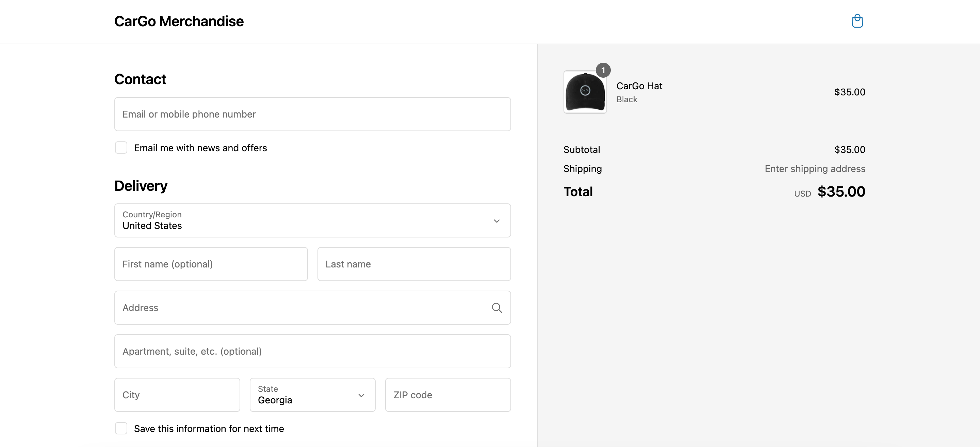Select the ZIP code field
Image resolution: width=980 pixels, height=447 pixels.
pos(447,395)
